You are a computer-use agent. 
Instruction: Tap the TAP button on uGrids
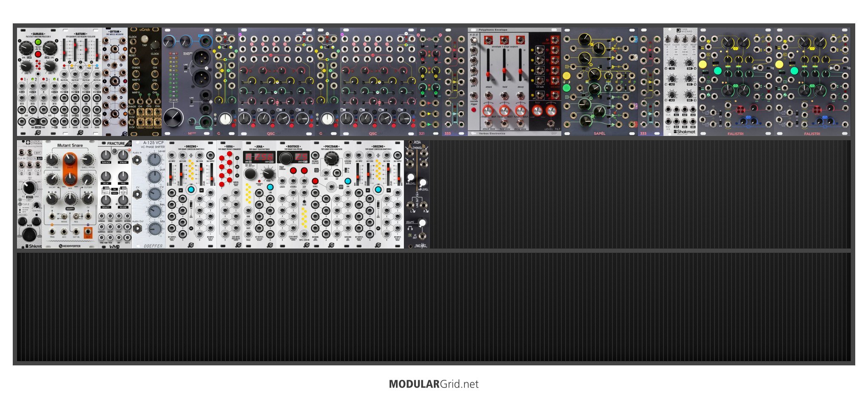point(145,39)
